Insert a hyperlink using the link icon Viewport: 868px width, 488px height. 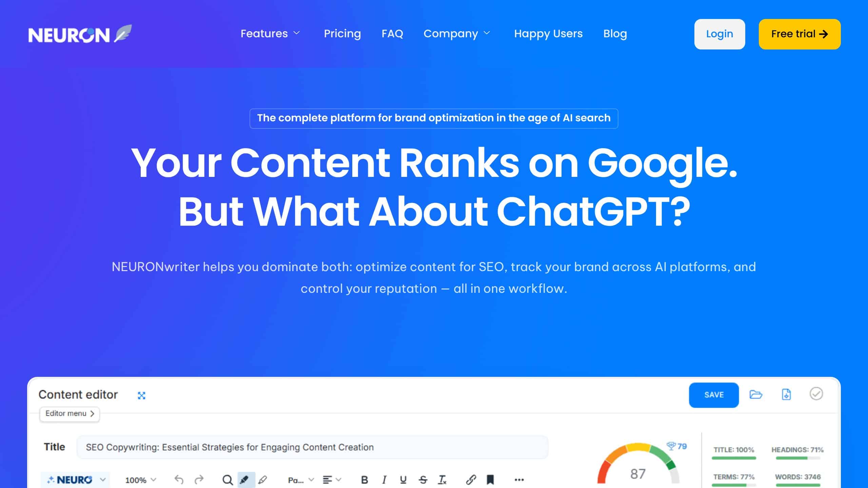click(x=470, y=480)
